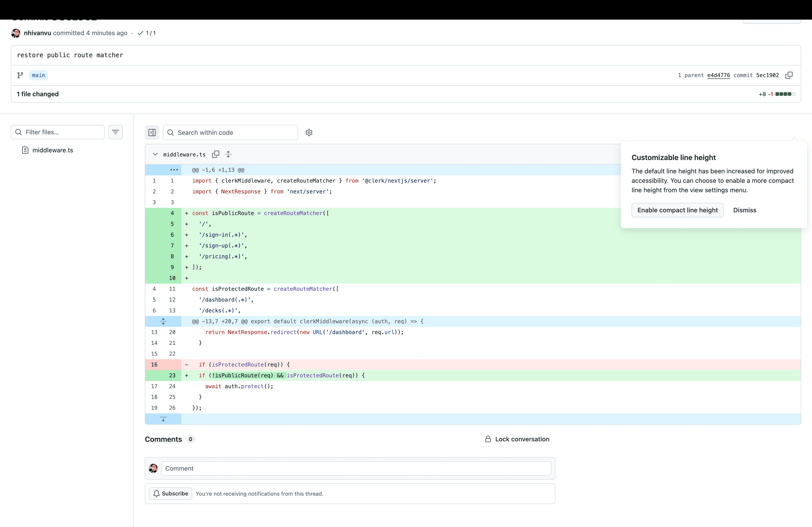This screenshot has height=527, width=812.
Task: Open parent commit e4d4776
Action: (719, 75)
